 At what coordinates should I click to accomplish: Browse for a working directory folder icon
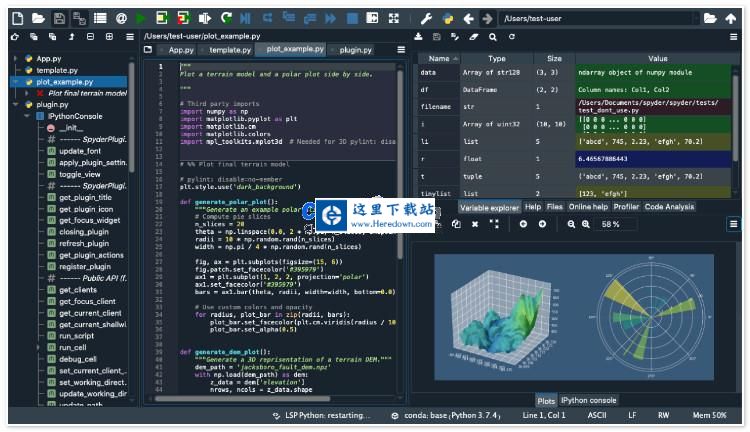coord(710,18)
